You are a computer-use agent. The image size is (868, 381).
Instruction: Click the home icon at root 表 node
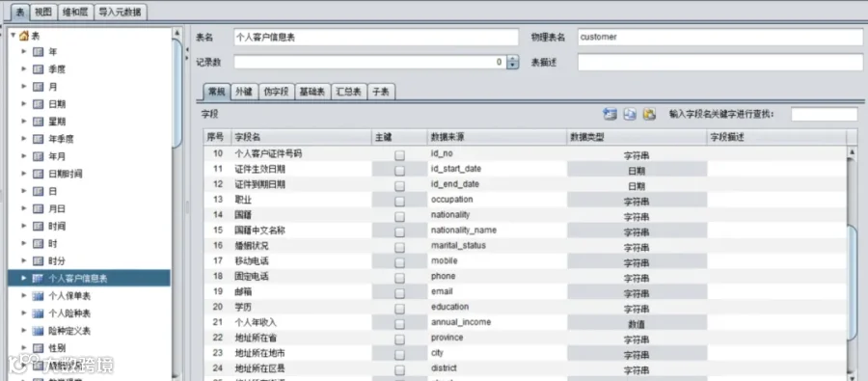[24, 36]
